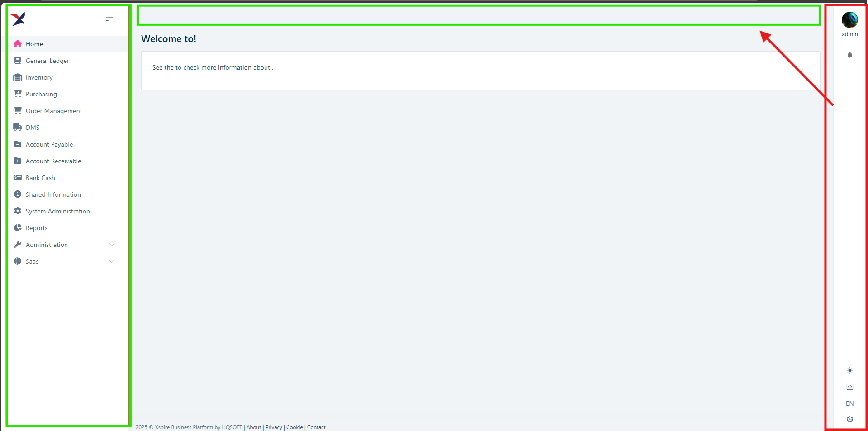Click the DMS truck icon
This screenshot has width=868, height=431.
click(18, 128)
